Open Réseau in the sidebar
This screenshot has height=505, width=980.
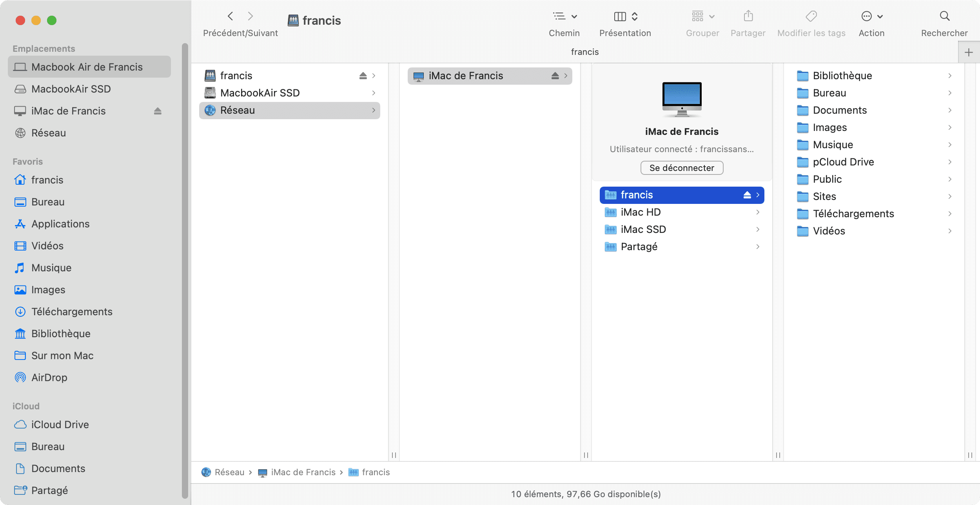89,133
